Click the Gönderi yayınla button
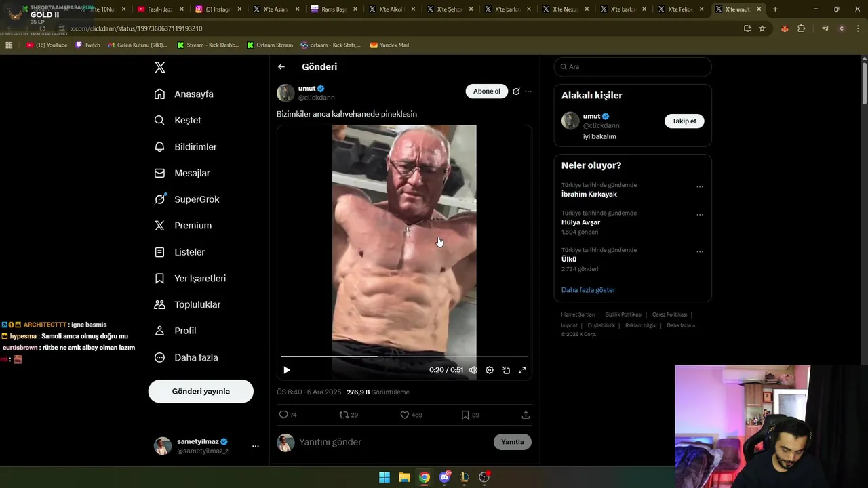The height and width of the screenshot is (488, 868). pyautogui.click(x=201, y=391)
